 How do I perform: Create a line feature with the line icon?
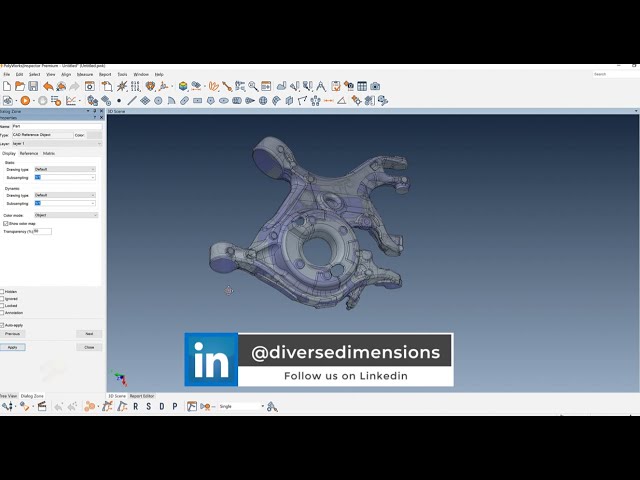click(132, 100)
